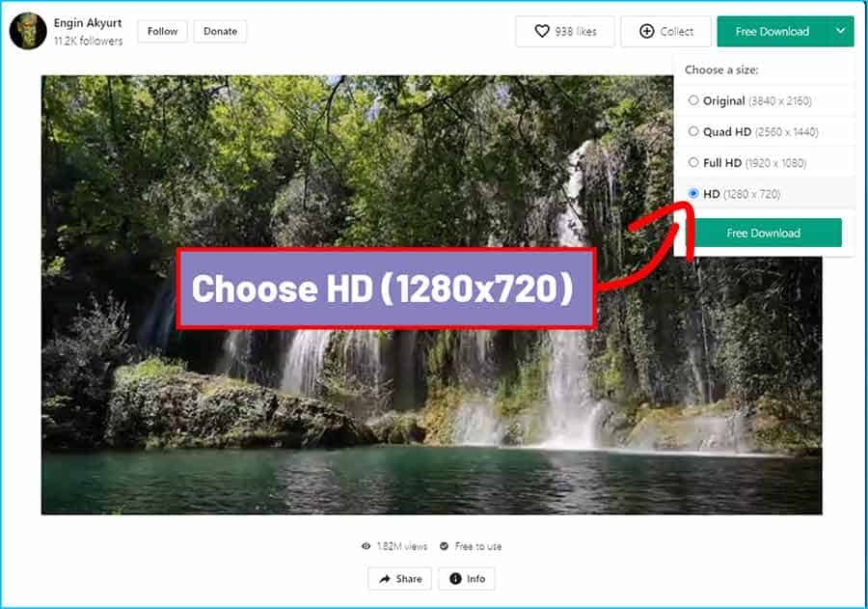Expand the download size dropdown arrow

coord(841,32)
